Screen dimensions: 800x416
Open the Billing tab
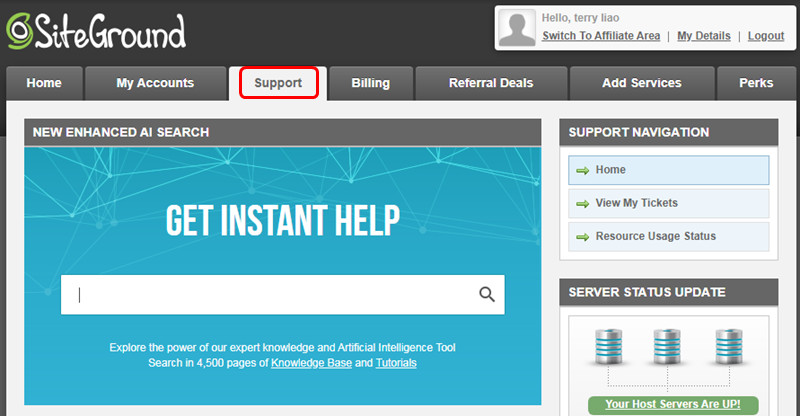[370, 83]
